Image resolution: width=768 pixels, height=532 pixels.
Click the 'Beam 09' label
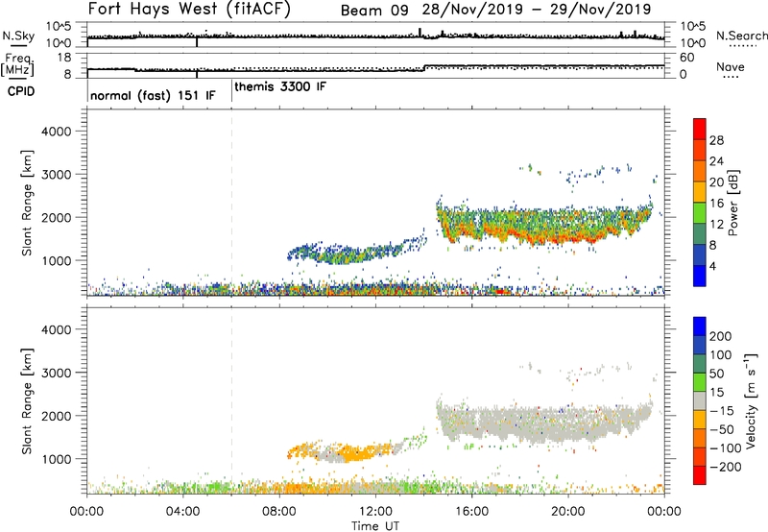[374, 10]
